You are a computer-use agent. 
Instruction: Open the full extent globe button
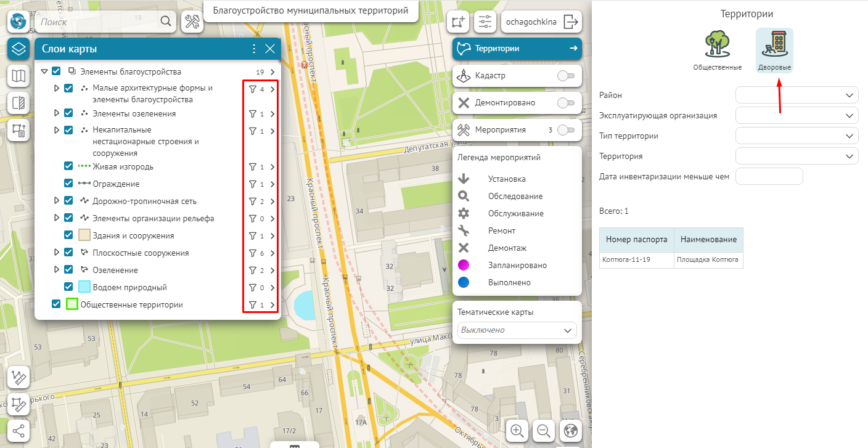click(x=571, y=430)
